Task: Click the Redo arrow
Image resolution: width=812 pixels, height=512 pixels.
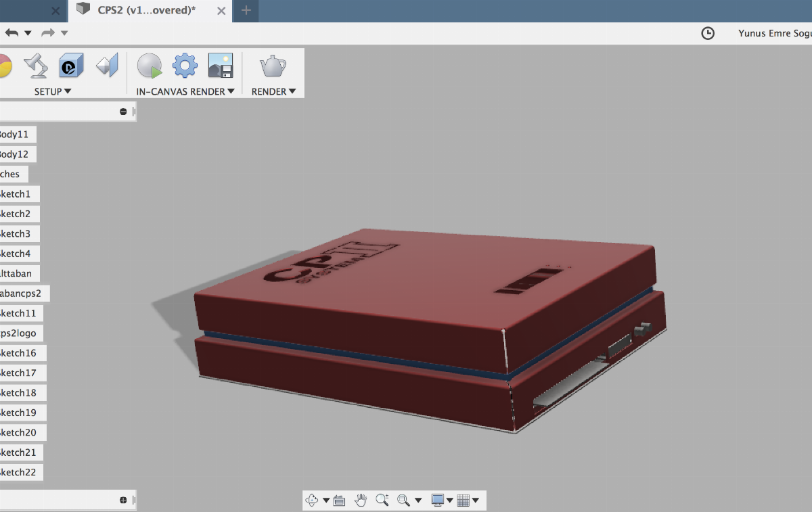Action: coord(47,32)
